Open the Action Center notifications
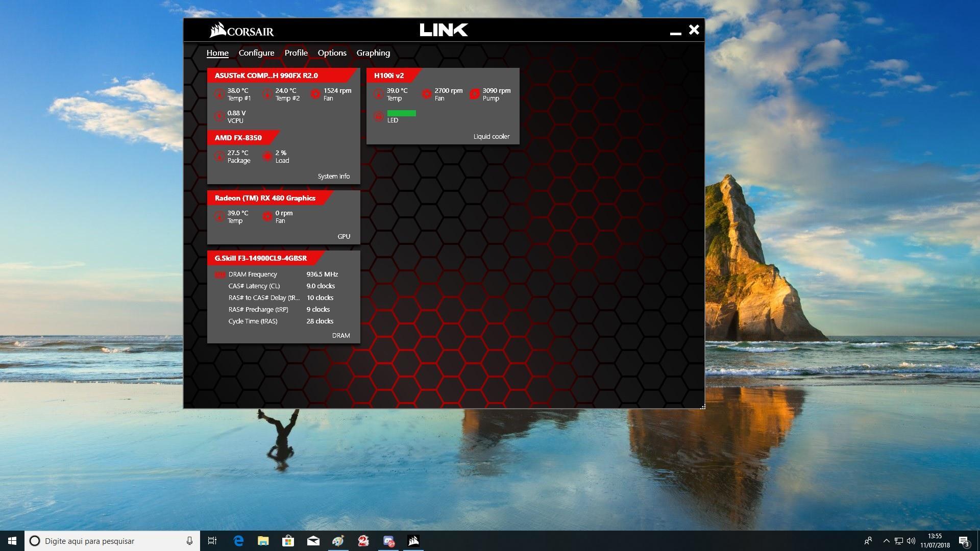The width and height of the screenshot is (980, 551). click(x=964, y=541)
